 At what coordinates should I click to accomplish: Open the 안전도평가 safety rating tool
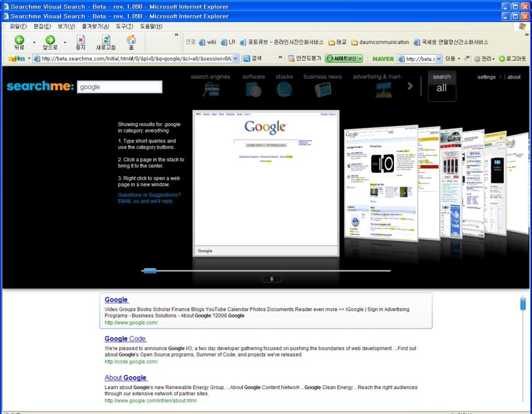(304, 58)
